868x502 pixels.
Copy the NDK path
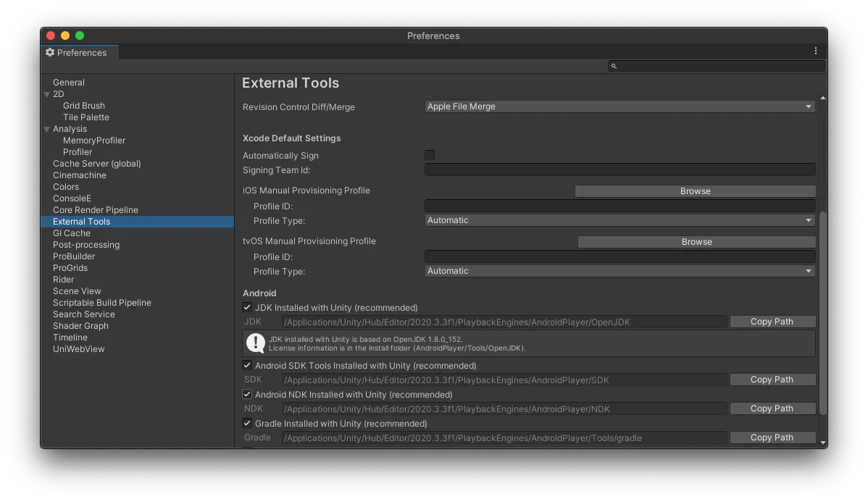(772, 409)
